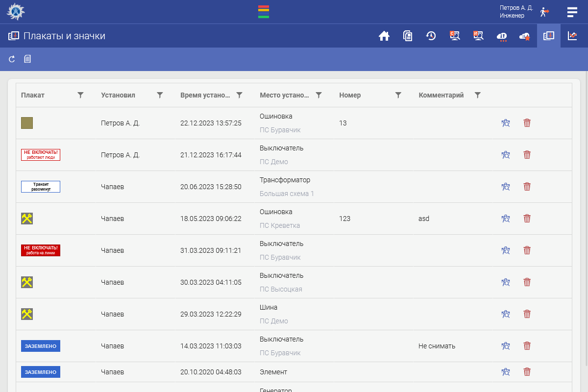
Task: Open the history clock icon in navigation
Action: coord(431,36)
